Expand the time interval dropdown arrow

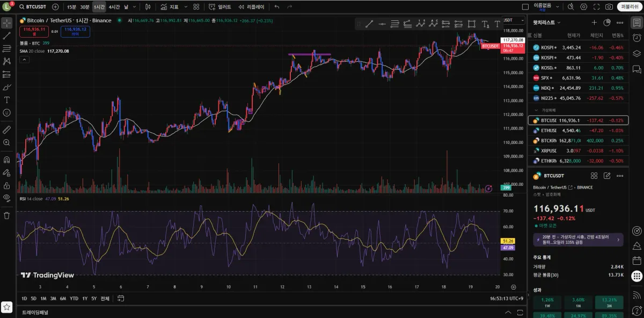click(134, 7)
